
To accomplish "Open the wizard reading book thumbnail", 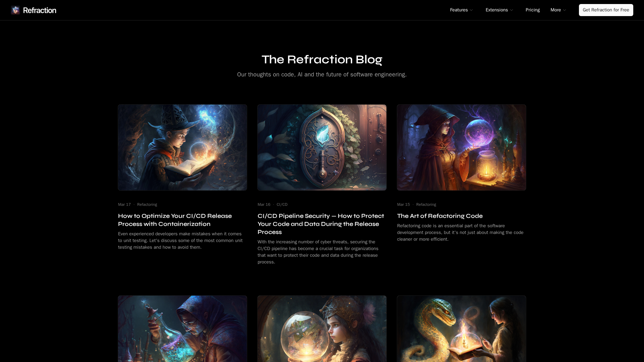I will pyautogui.click(x=182, y=147).
